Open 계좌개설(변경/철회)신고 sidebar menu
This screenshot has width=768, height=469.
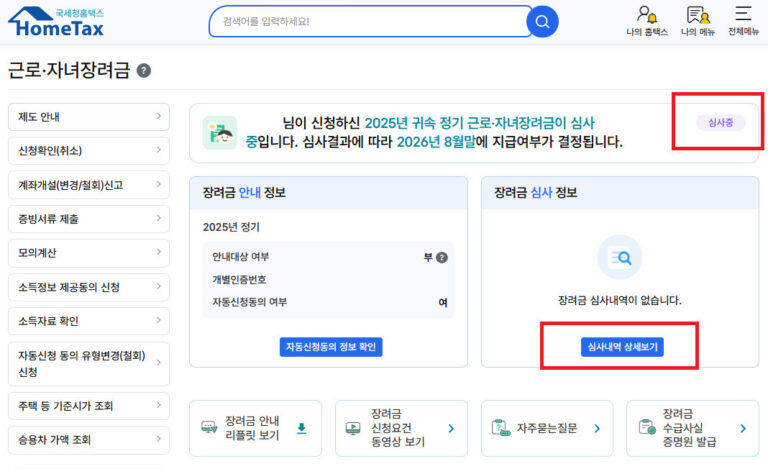89,185
